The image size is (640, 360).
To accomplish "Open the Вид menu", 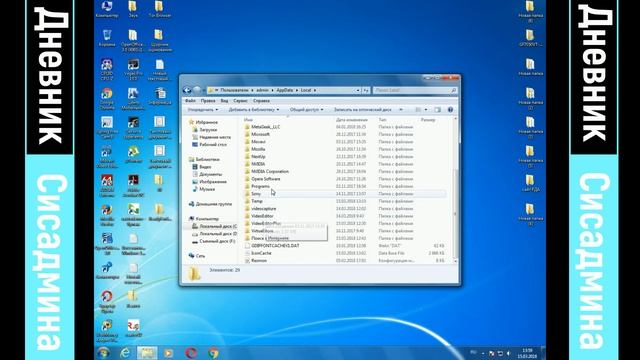I will coord(224,100).
